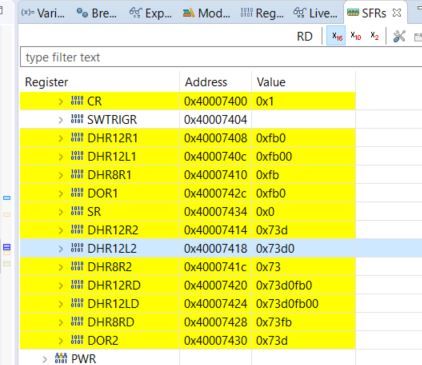422x365 pixels.
Task: Switch to hexadecimal (x16) display format
Action: click(x=337, y=36)
